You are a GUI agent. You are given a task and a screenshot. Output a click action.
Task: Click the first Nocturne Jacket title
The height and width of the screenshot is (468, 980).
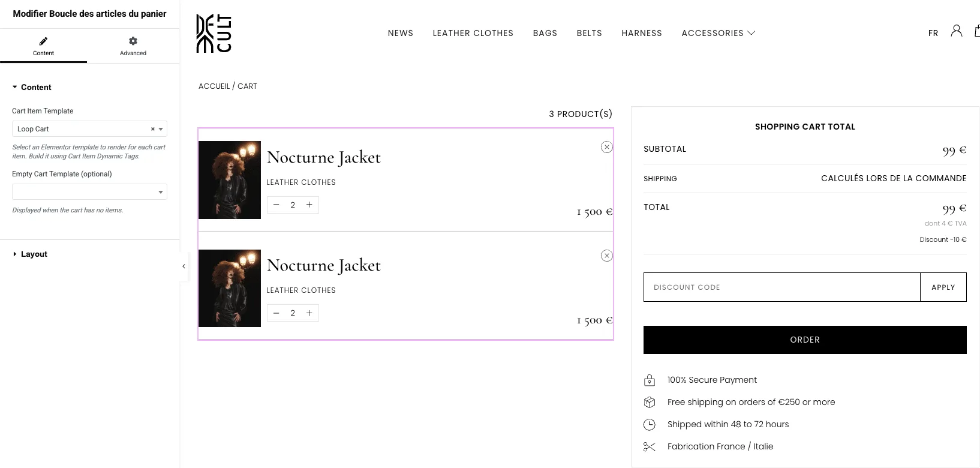point(324,158)
